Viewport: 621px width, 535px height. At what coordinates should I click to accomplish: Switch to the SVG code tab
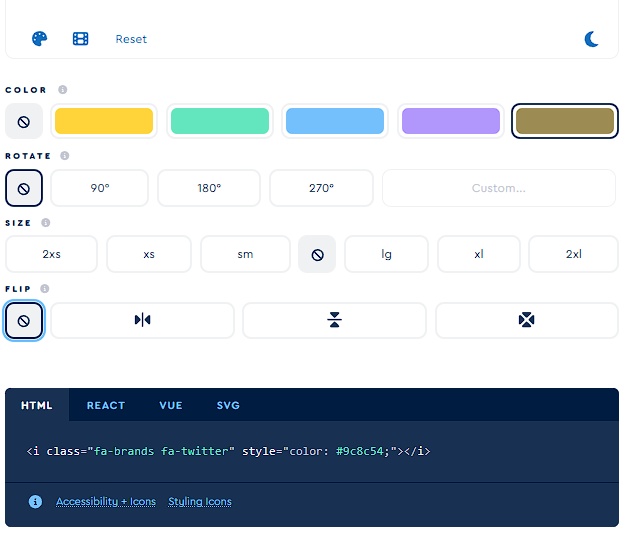coord(228,405)
